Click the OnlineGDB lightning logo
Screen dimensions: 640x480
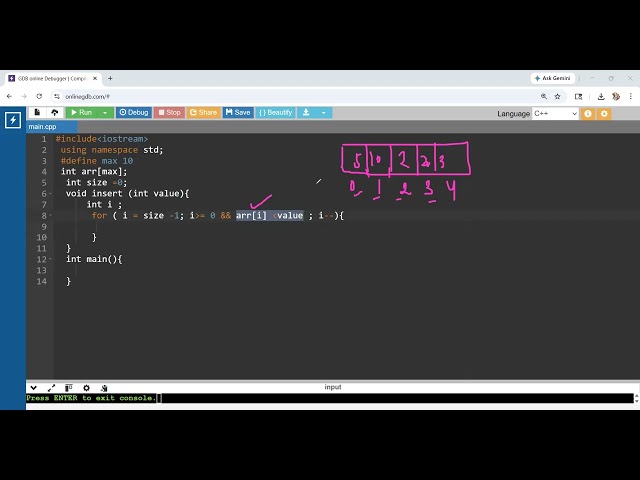[13, 120]
